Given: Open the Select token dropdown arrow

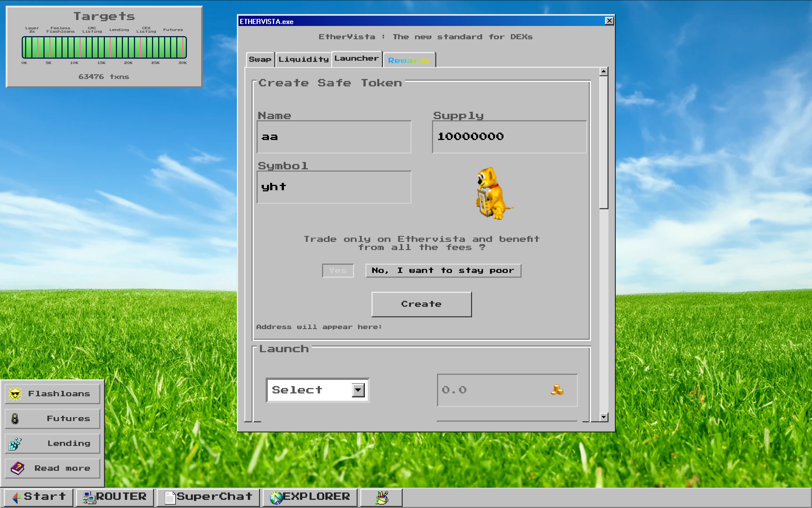Looking at the screenshot, I should coord(358,390).
